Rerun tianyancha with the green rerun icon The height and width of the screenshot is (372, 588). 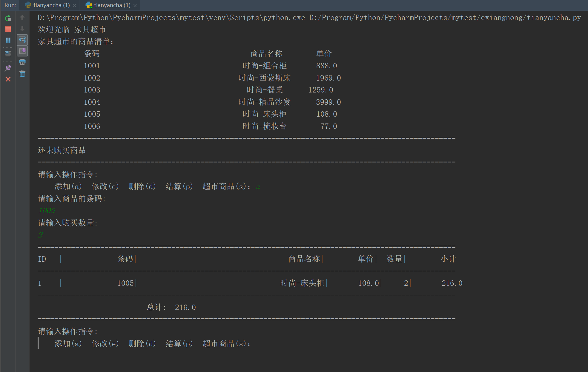[8, 18]
